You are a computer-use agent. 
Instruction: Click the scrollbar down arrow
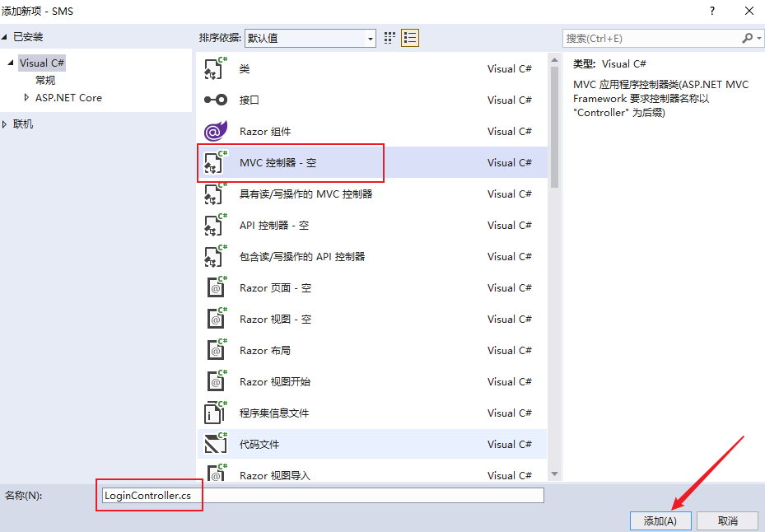(554, 474)
